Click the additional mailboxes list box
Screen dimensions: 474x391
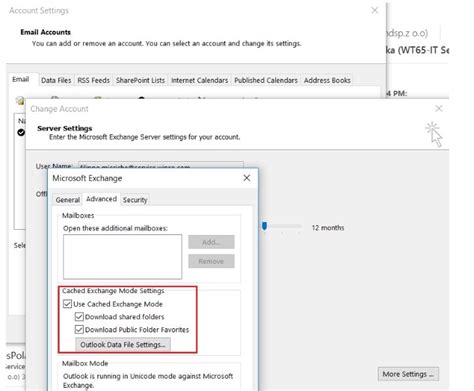pyautogui.click(x=122, y=257)
